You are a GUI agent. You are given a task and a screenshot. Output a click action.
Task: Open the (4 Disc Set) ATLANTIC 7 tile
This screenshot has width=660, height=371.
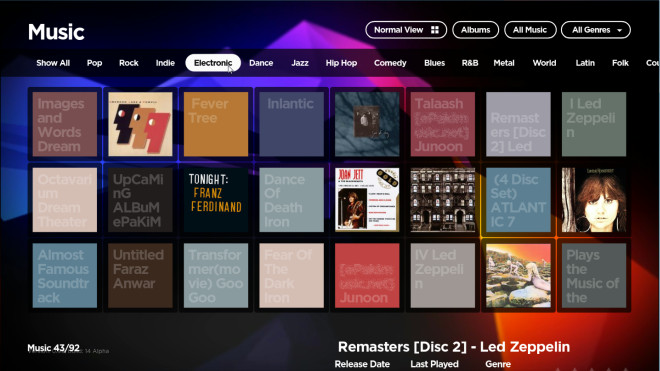(518, 200)
